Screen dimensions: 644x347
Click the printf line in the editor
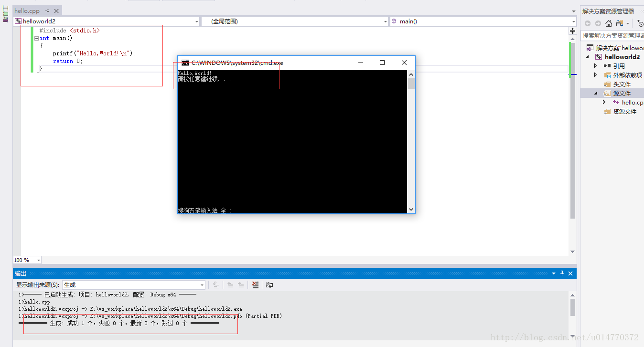95,53
